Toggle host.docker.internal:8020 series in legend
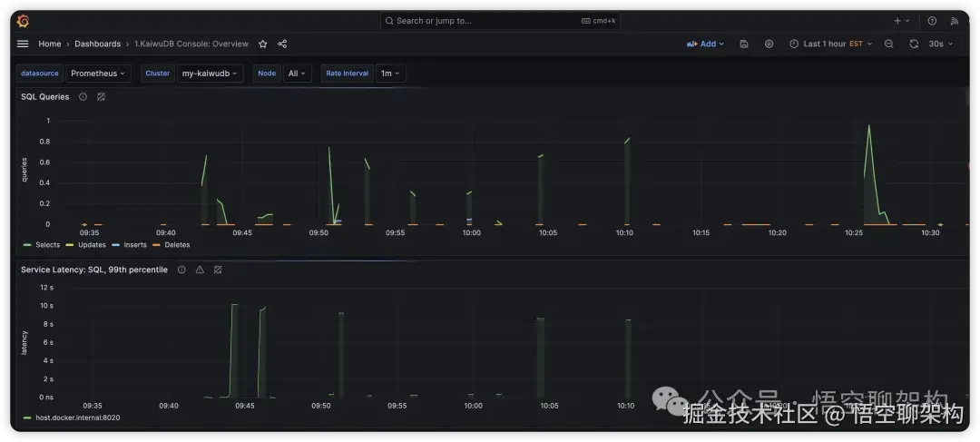The image size is (980, 442). tap(77, 417)
